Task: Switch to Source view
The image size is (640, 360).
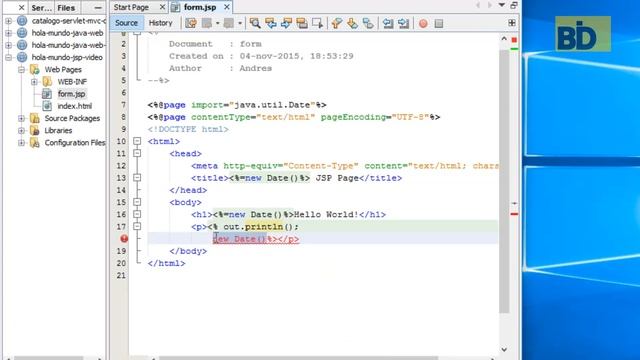Action: point(126,23)
